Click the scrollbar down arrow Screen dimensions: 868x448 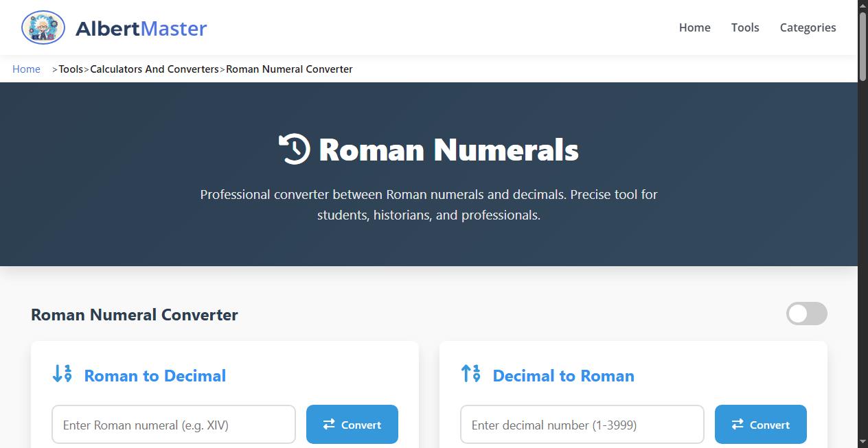pyautogui.click(x=863, y=443)
